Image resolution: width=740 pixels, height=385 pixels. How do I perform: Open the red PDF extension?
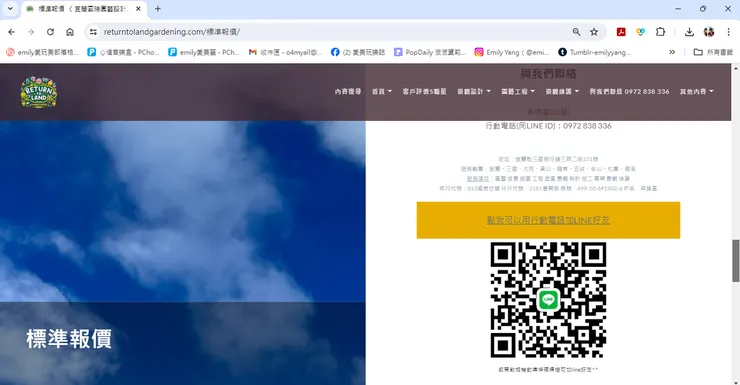coord(621,32)
